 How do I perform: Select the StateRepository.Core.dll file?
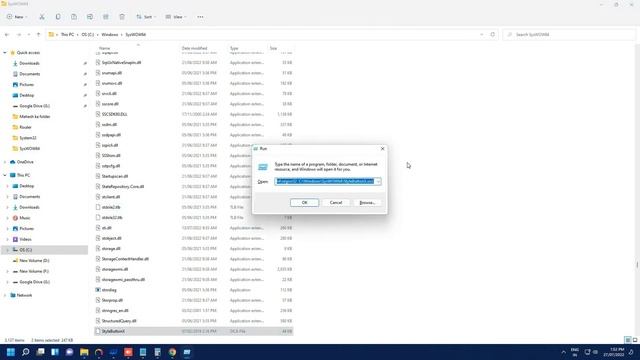[x=122, y=187]
